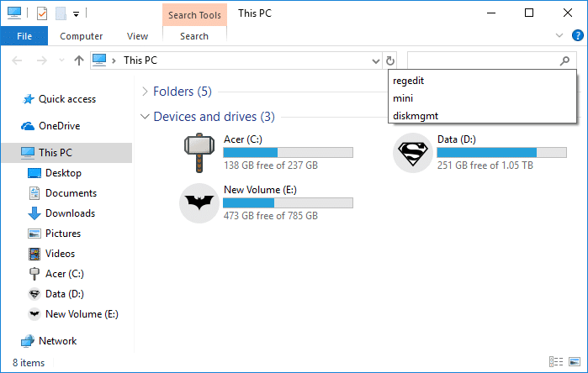Viewport: 588px width, 373px height.
Task: Switch to the Computer ribbon tab
Action: click(81, 36)
